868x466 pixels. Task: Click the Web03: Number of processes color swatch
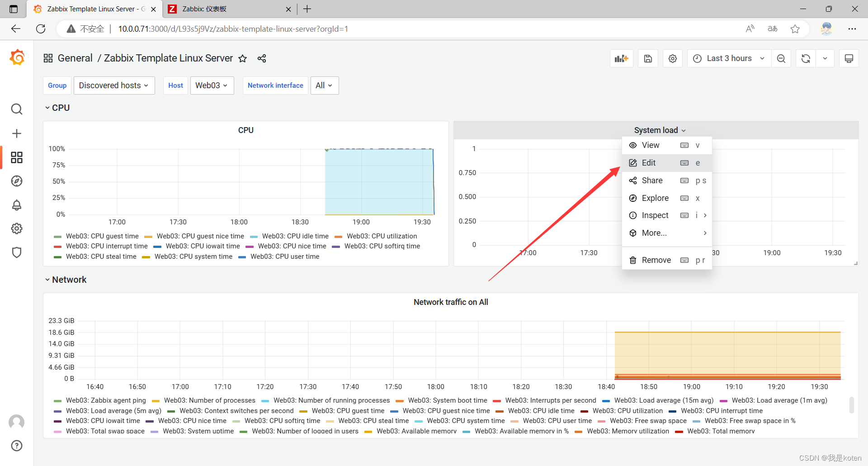156,401
